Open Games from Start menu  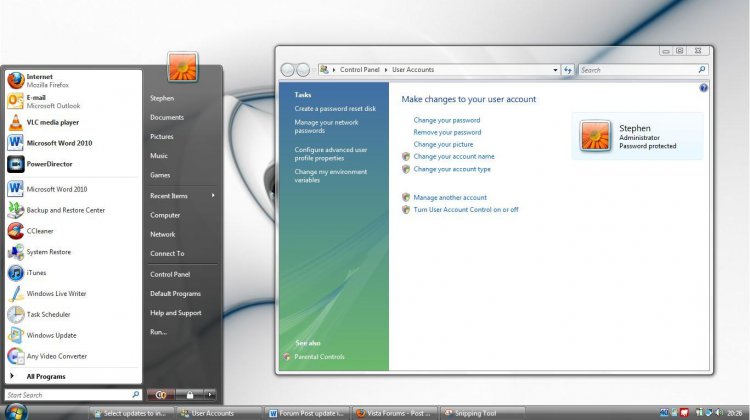pos(160,175)
